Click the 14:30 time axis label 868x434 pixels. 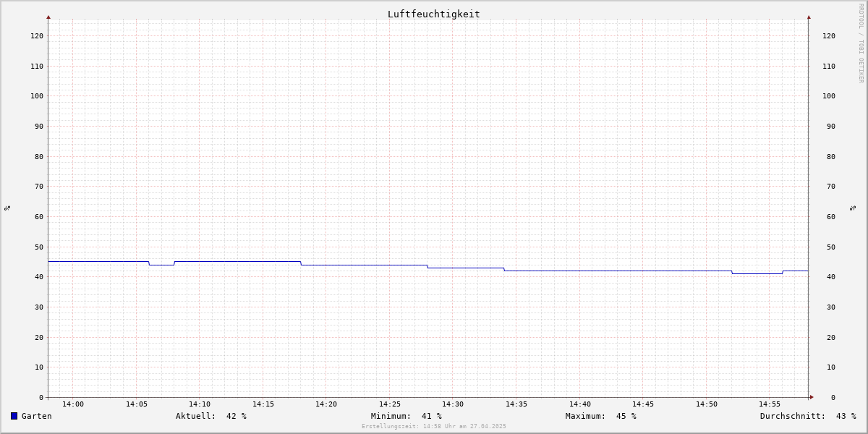coord(453,404)
